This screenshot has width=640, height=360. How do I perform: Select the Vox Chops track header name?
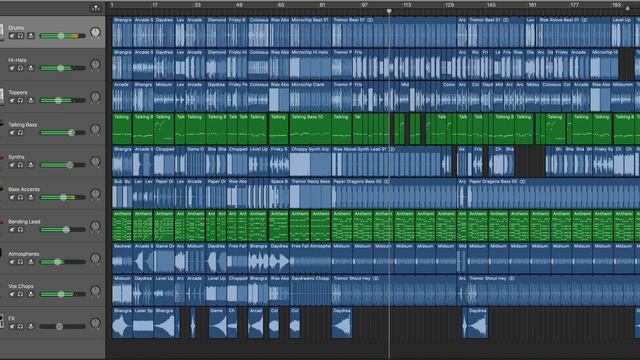click(21, 286)
